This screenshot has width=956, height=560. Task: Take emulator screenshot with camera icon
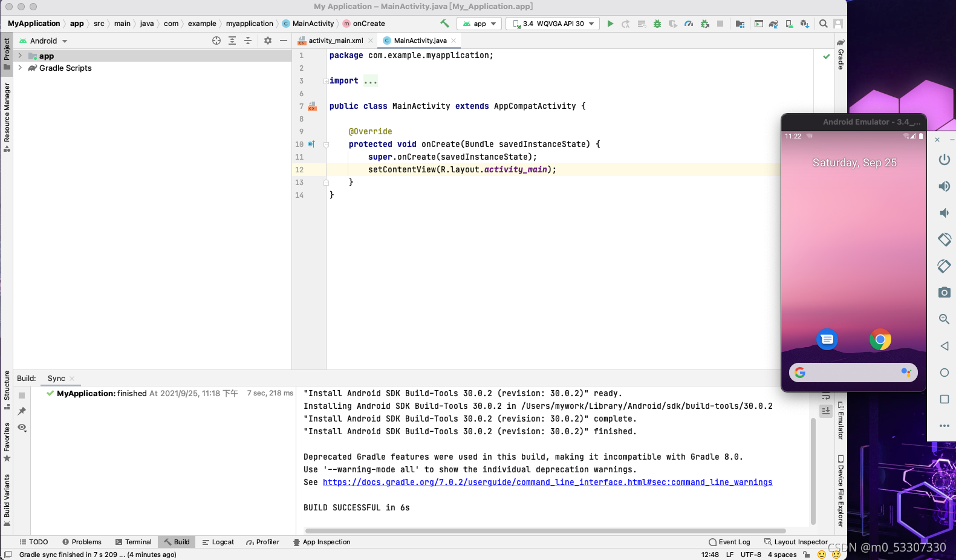(x=944, y=292)
